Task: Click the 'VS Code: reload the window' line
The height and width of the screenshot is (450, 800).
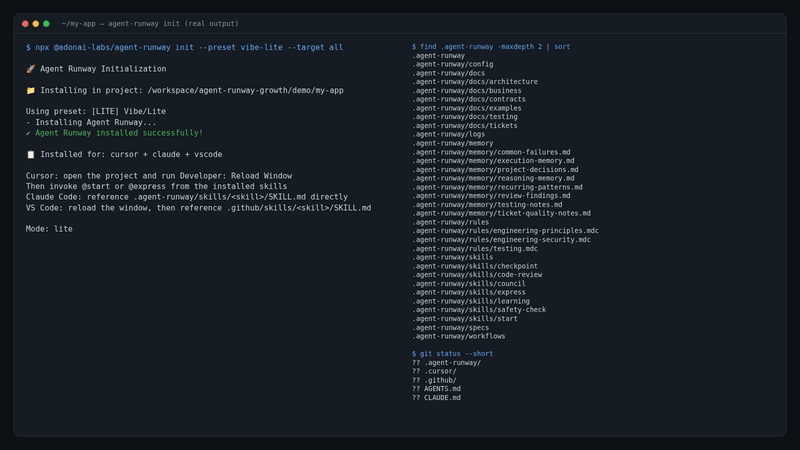Action: (198, 208)
